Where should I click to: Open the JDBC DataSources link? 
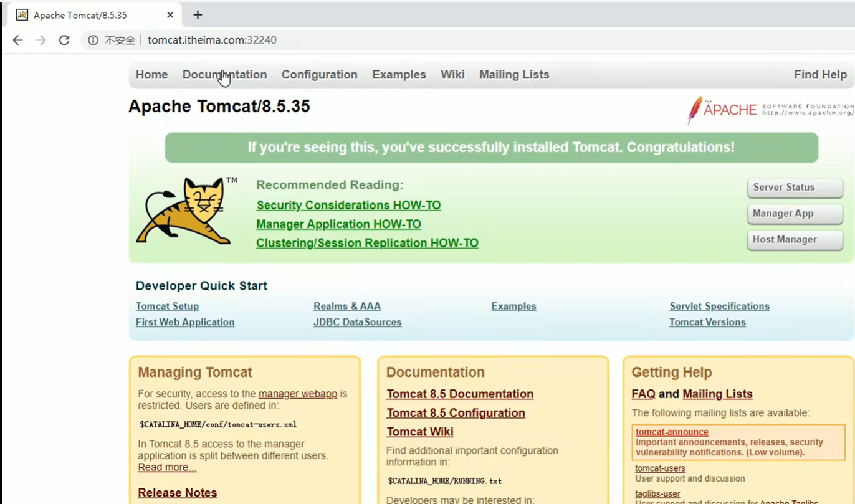click(357, 323)
